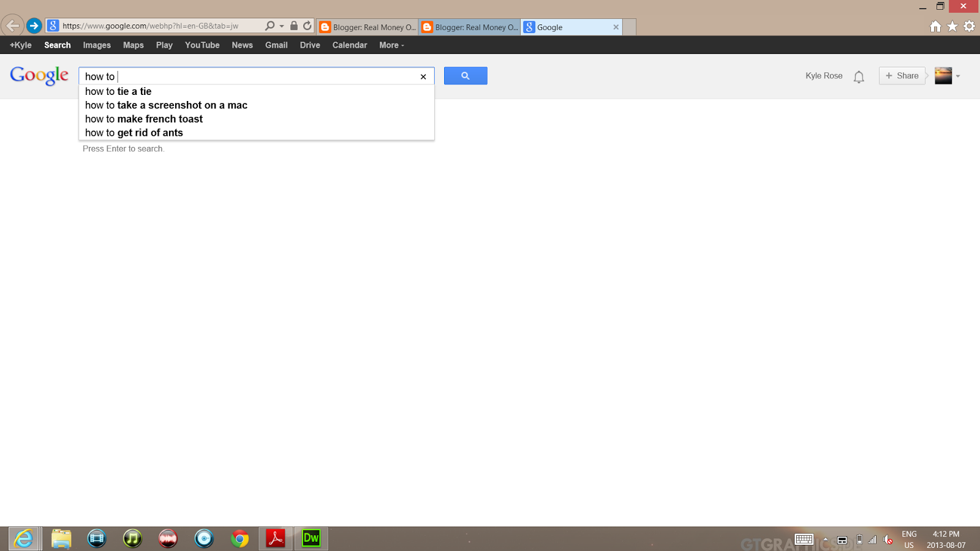Click the Share button
Viewport: 980px width, 551px height.
coord(902,75)
